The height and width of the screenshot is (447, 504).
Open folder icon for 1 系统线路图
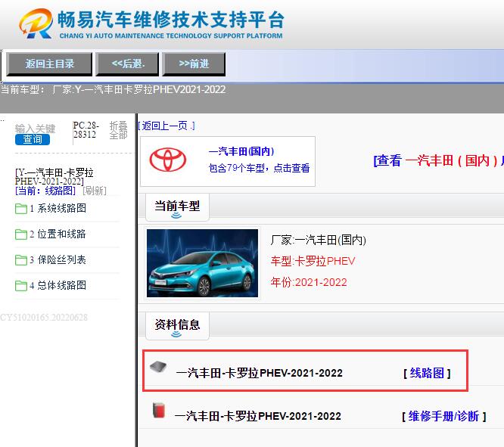pos(21,209)
